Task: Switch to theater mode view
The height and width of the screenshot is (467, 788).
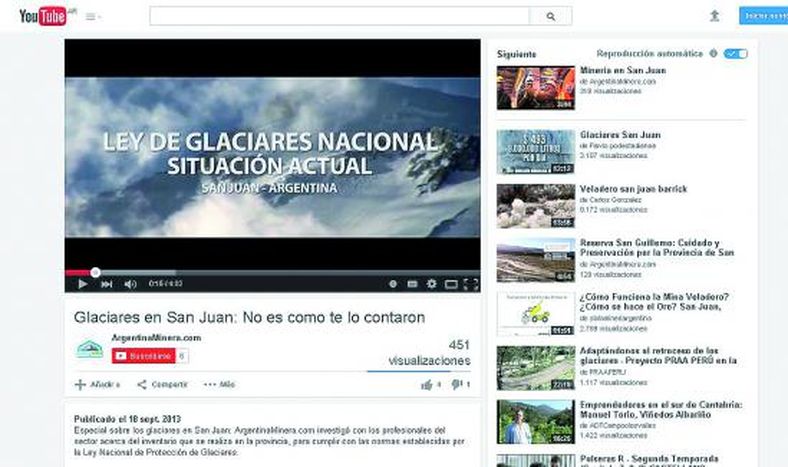Action: tap(451, 285)
